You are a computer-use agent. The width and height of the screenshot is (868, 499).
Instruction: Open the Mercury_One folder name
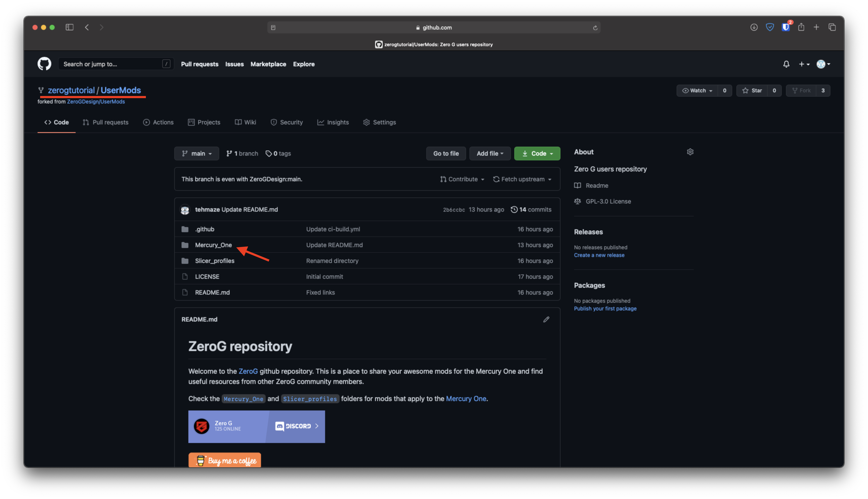coord(213,245)
